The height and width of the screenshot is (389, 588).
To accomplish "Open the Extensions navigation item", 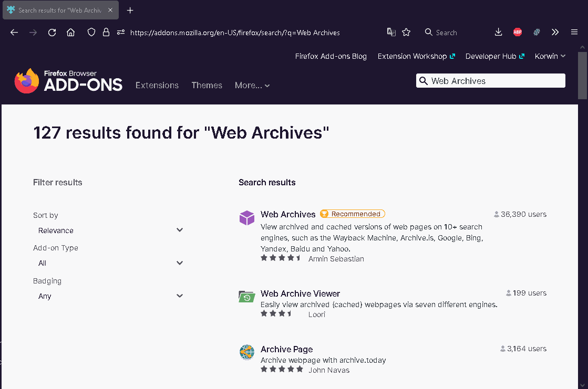I will point(157,85).
